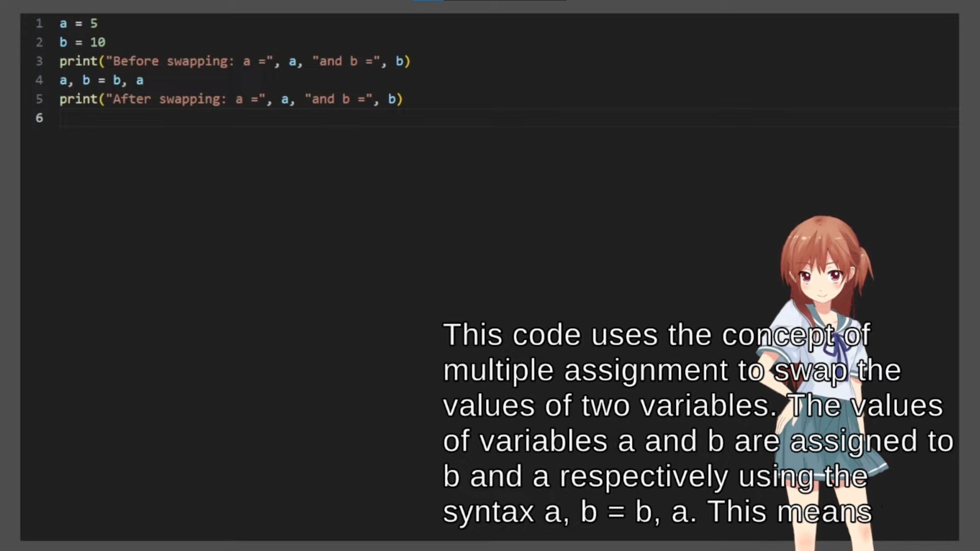Click the variable a at start of line 1
This screenshot has height=551, width=980.
(x=63, y=23)
